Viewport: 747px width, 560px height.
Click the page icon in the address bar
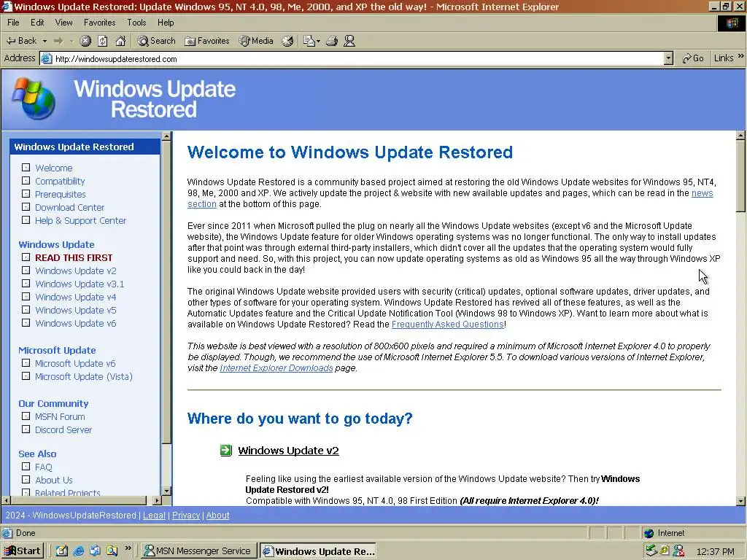46,58
